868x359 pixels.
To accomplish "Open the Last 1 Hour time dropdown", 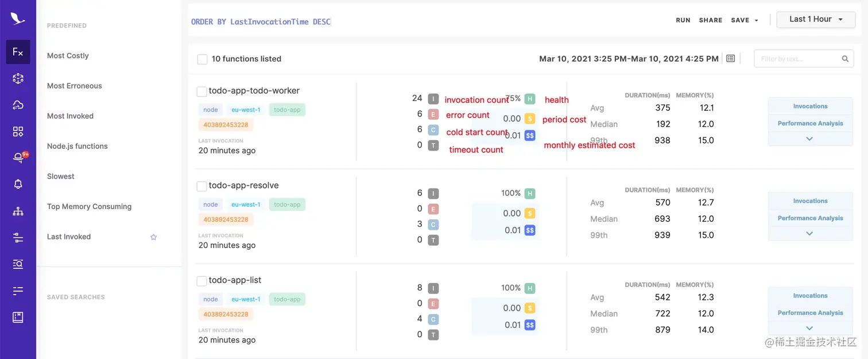I will click(816, 20).
